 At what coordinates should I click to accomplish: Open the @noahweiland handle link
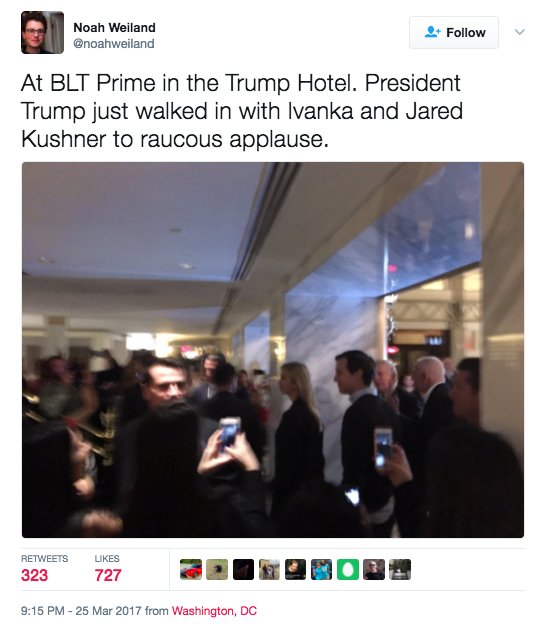click(114, 43)
